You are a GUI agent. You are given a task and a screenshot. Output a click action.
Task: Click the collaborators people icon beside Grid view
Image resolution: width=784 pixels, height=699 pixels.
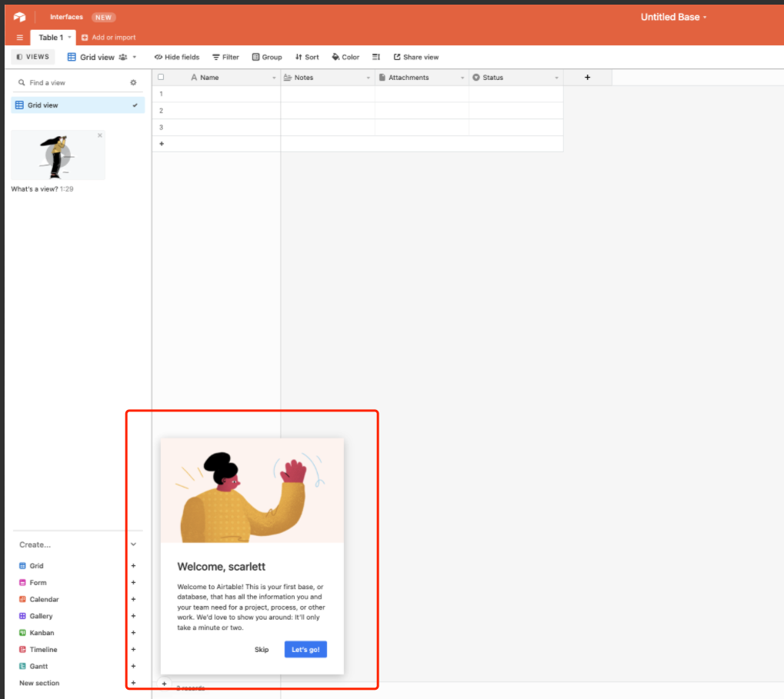[123, 57]
